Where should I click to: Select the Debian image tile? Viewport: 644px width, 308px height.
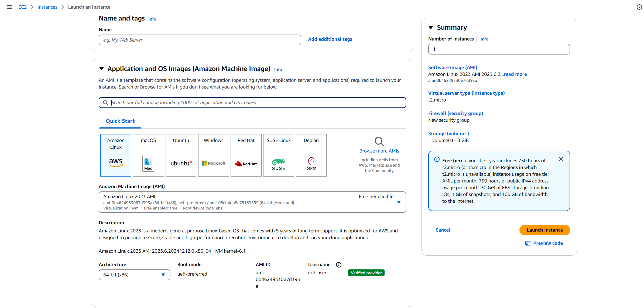[x=311, y=155]
